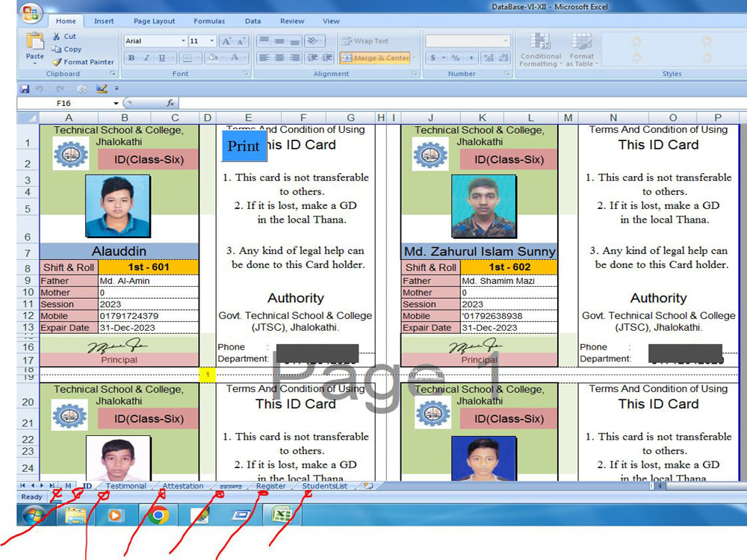
Task: Click the Font Color letter A
Action: pyautogui.click(x=235, y=58)
